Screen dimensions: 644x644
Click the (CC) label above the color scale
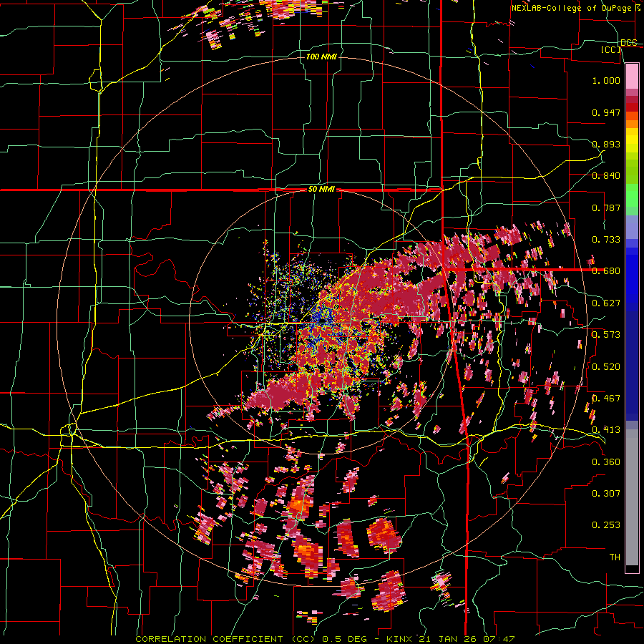611,49
